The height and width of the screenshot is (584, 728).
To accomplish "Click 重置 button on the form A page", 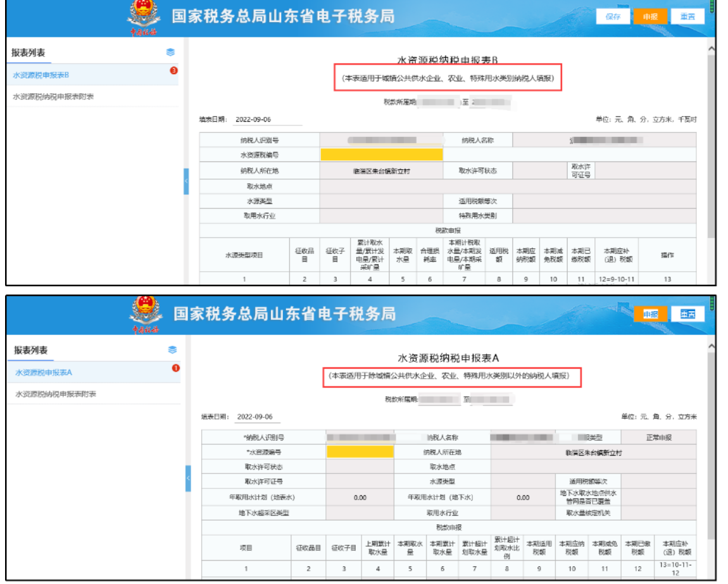I will (687, 314).
